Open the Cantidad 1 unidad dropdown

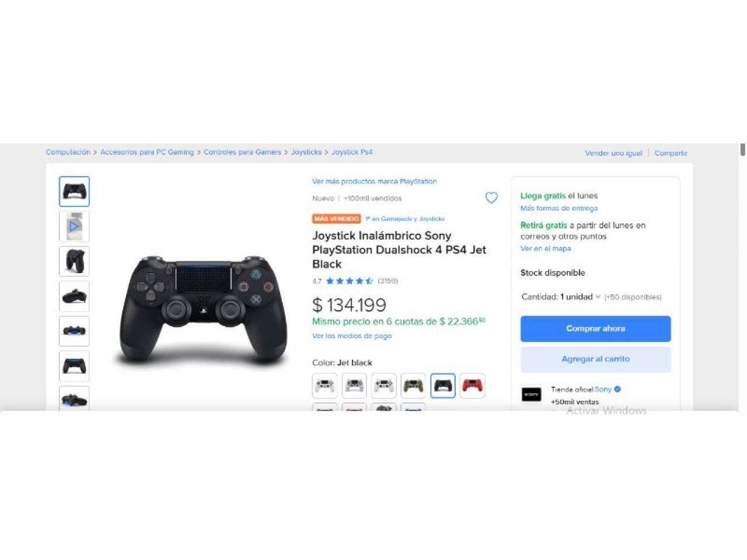[561, 297]
